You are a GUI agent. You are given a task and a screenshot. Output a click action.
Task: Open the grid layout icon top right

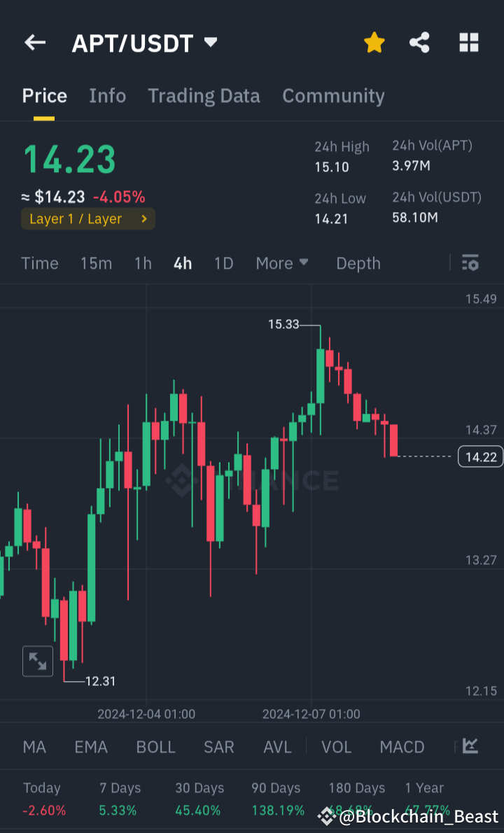click(x=468, y=42)
